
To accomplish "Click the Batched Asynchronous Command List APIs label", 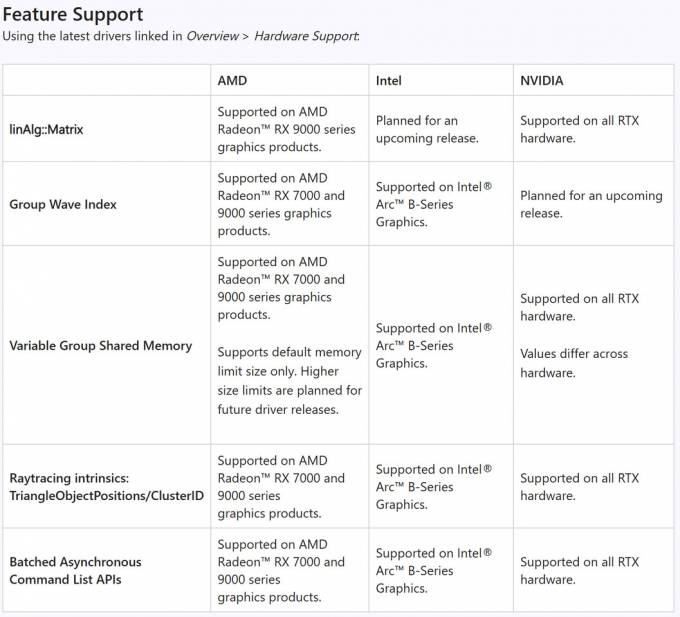I will pyautogui.click(x=75, y=570).
